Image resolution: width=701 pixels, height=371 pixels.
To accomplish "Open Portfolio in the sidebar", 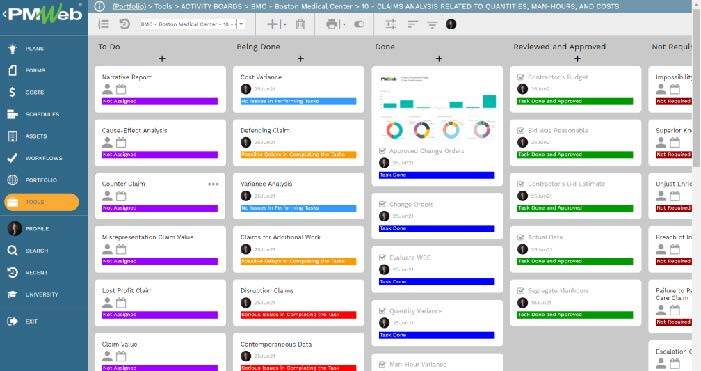I will 32,180.
